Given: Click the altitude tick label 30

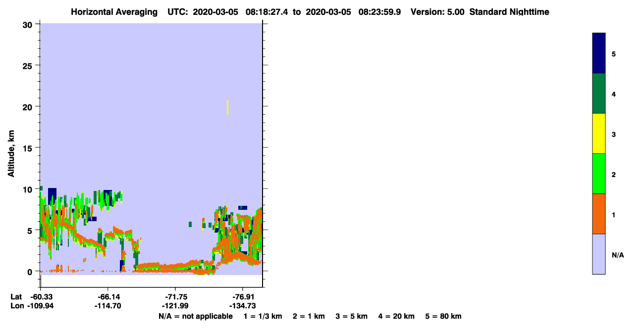Looking at the screenshot, I should pyautogui.click(x=28, y=24).
